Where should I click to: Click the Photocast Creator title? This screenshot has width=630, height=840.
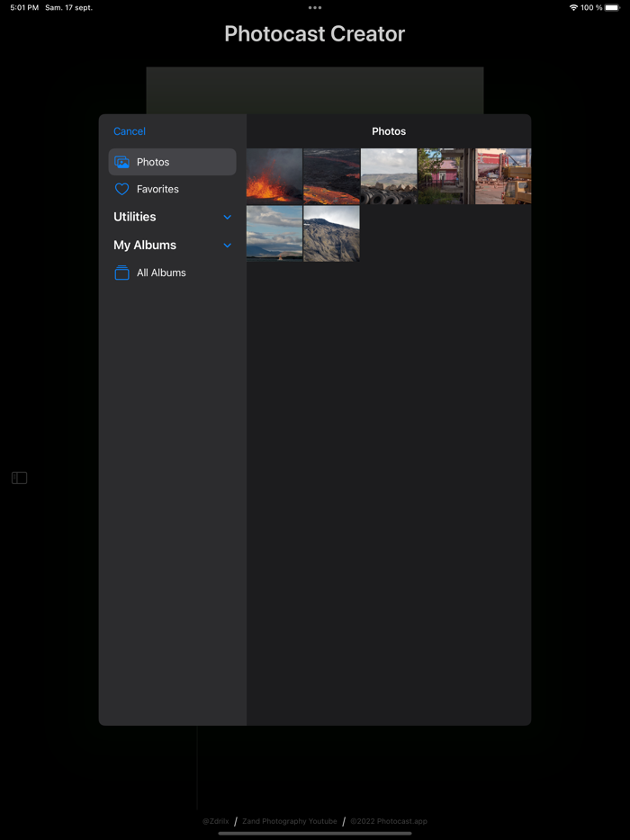[x=315, y=34]
